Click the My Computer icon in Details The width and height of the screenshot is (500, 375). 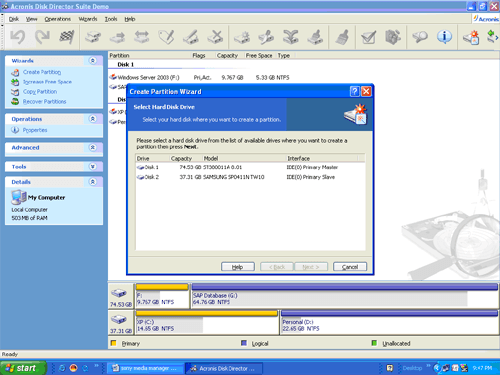coord(19,197)
